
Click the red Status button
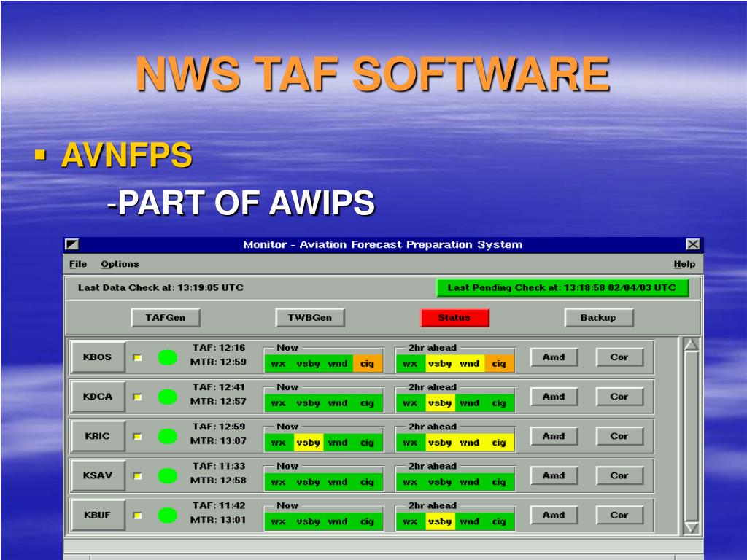[x=454, y=318]
